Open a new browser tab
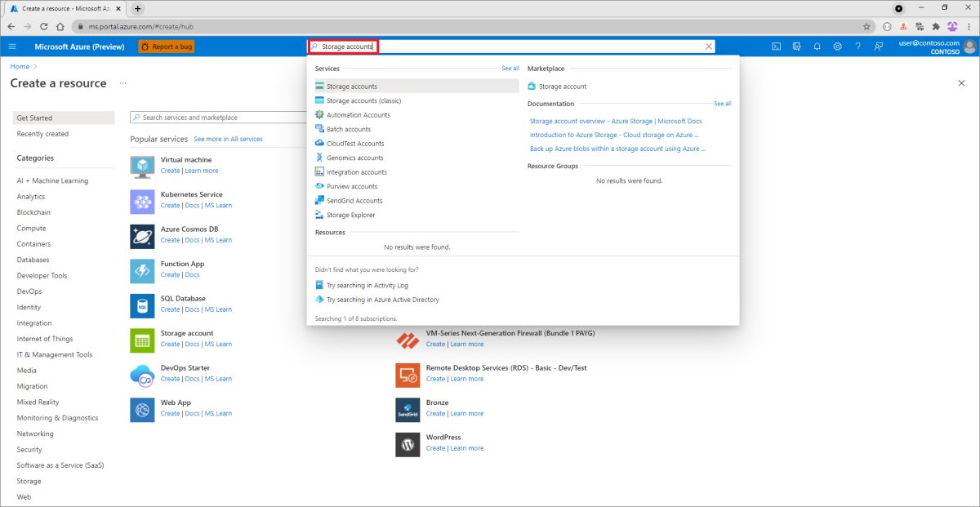The height and width of the screenshot is (507, 980). click(x=137, y=8)
